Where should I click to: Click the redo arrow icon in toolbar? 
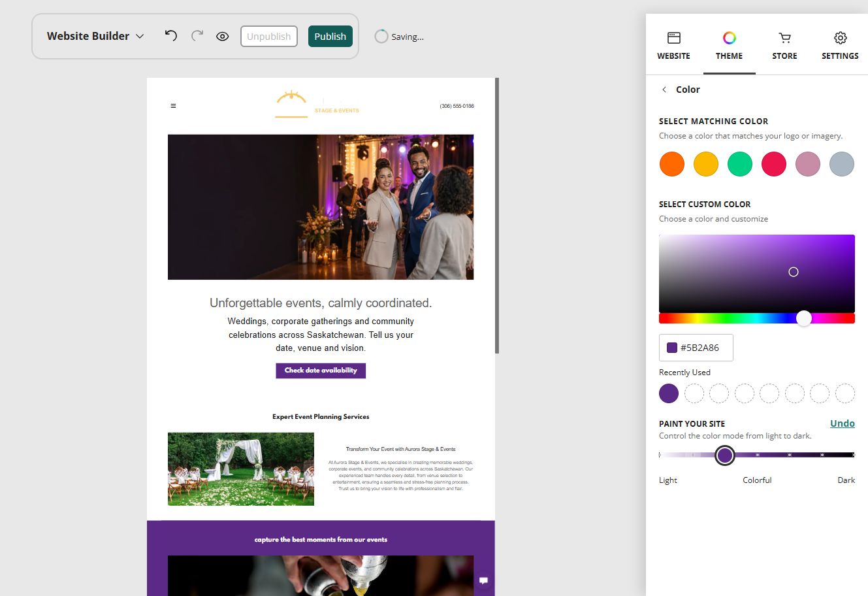click(x=197, y=36)
